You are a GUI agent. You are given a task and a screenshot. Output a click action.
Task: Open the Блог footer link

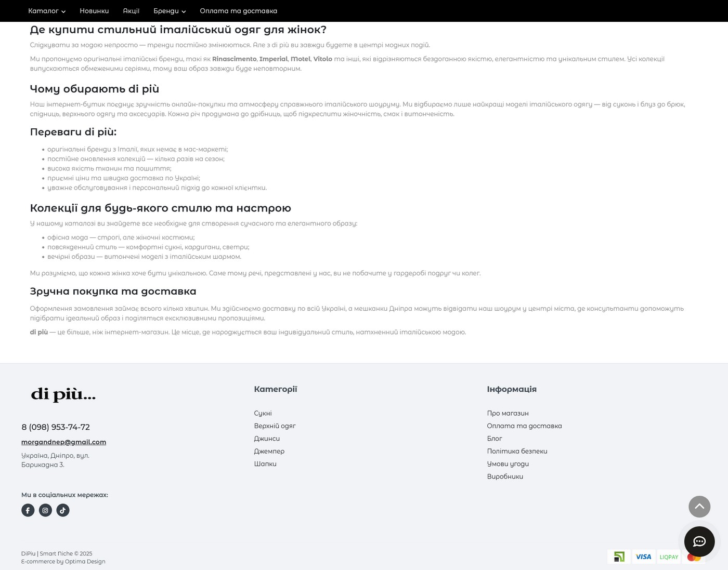coord(494,439)
